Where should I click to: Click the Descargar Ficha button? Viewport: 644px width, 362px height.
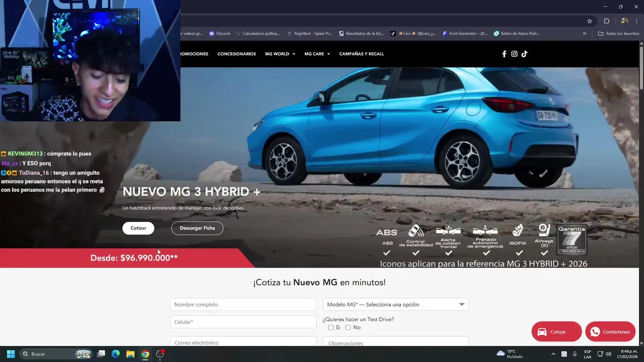click(197, 228)
